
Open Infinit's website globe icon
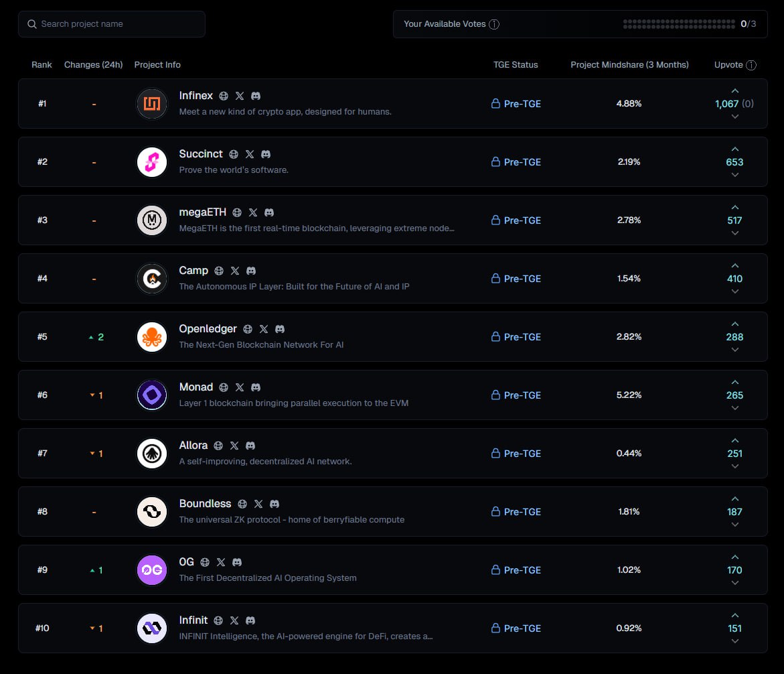click(218, 620)
